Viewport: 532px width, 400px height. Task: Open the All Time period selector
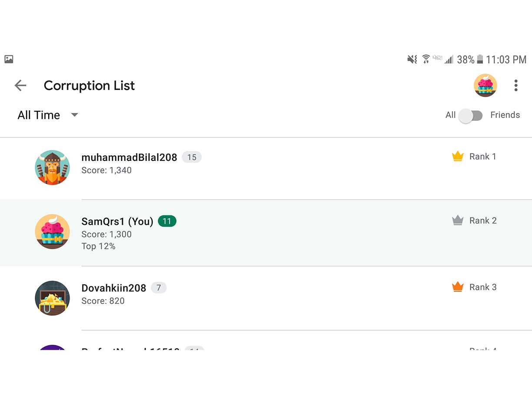48,115
